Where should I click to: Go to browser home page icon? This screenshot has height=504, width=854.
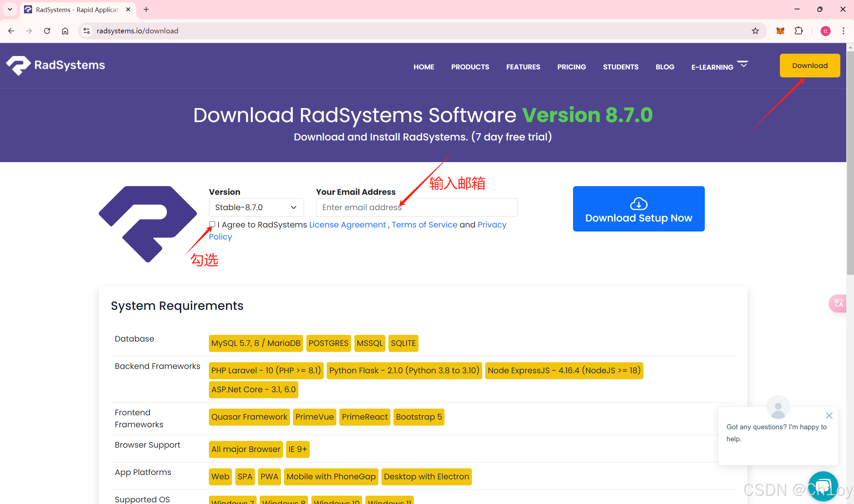pyautogui.click(x=65, y=31)
